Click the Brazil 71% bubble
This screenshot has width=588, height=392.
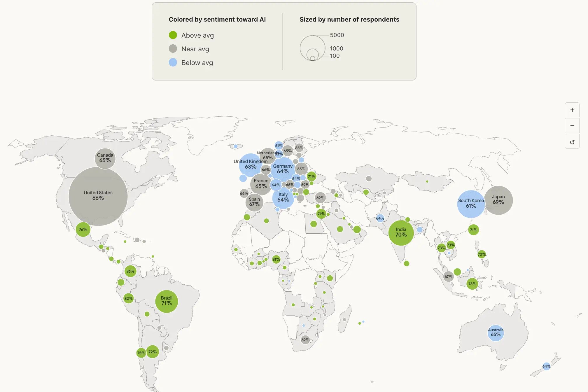167,301
